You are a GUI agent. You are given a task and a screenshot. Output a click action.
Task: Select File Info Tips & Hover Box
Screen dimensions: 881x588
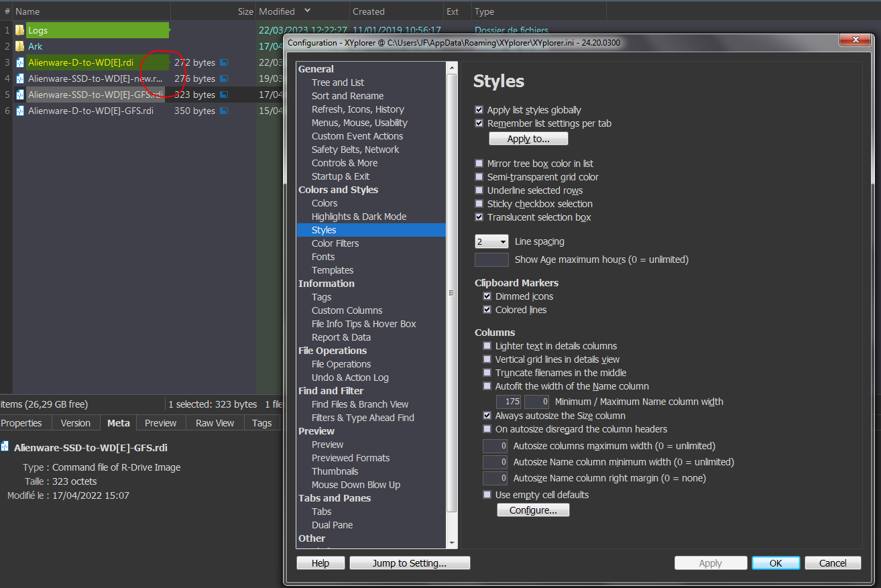363,324
